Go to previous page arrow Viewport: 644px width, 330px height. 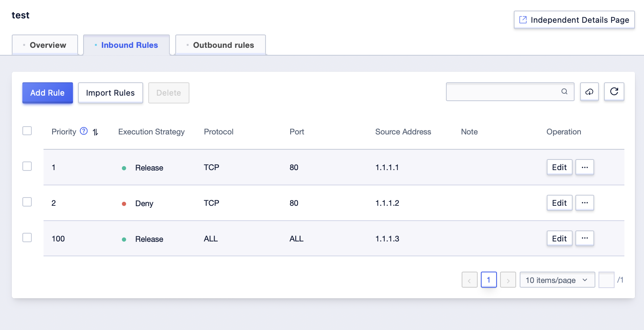pos(469,280)
